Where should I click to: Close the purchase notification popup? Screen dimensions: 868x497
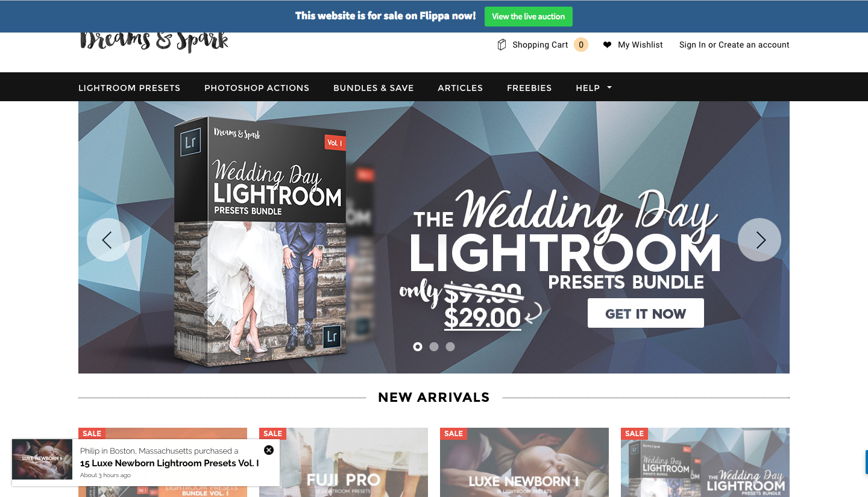click(x=269, y=450)
